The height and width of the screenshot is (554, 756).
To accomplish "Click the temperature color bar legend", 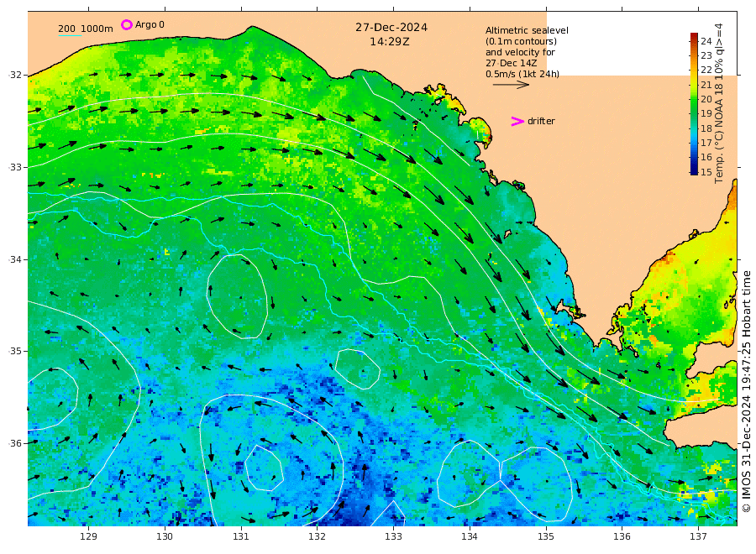I will click(x=694, y=103).
